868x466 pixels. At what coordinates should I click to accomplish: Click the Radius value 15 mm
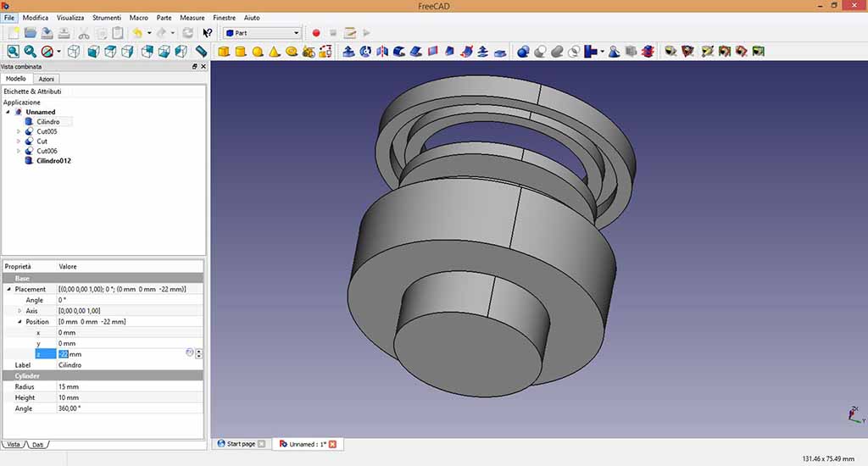(x=69, y=387)
